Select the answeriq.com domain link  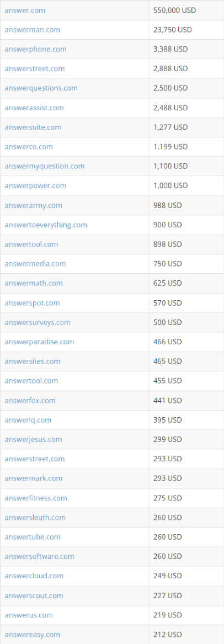click(x=28, y=420)
